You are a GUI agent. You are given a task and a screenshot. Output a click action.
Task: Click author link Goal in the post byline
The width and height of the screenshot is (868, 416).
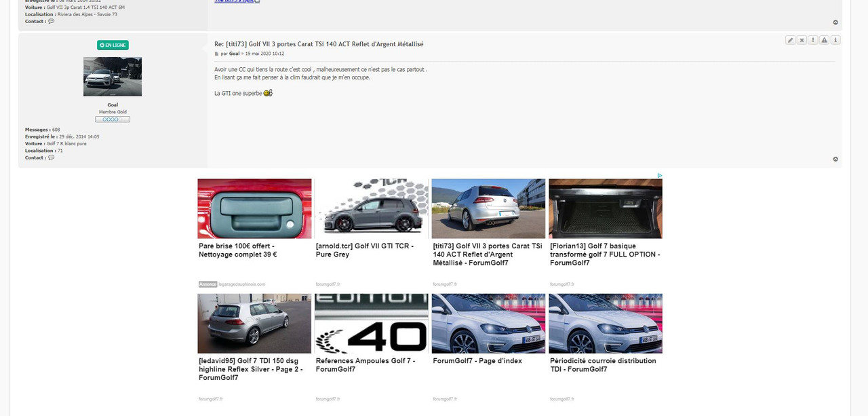[235, 54]
